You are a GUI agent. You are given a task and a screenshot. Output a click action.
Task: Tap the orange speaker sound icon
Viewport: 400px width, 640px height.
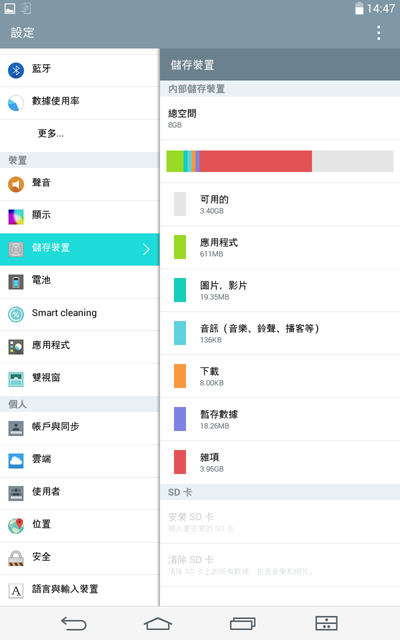[16, 184]
